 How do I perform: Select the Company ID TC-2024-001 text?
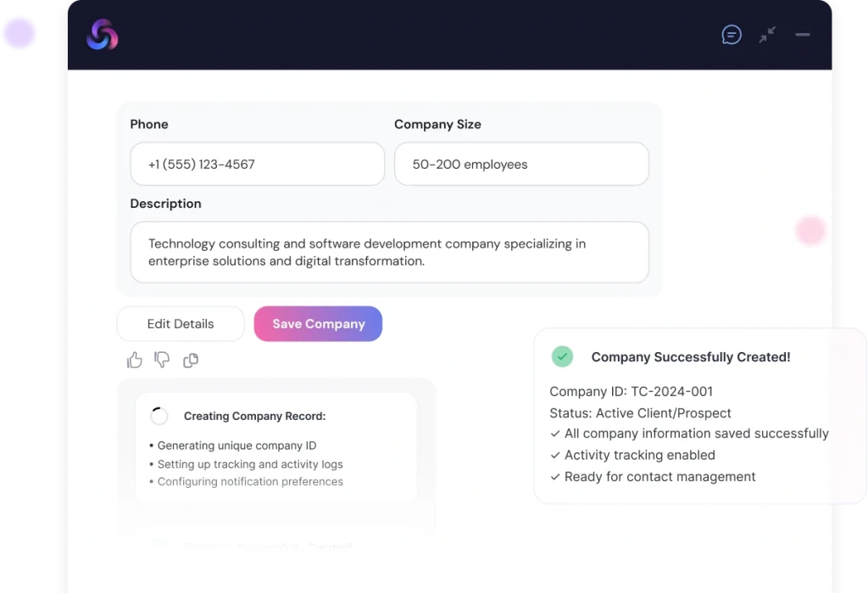point(631,392)
